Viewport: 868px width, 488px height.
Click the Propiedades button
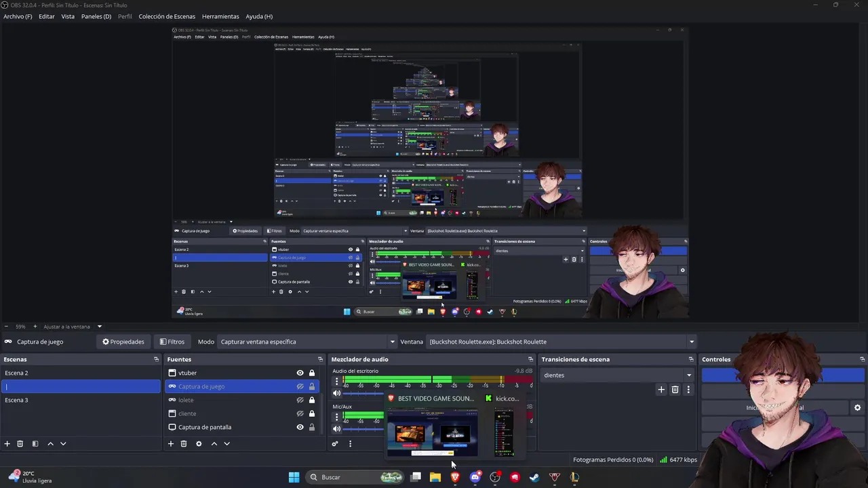[x=123, y=342]
